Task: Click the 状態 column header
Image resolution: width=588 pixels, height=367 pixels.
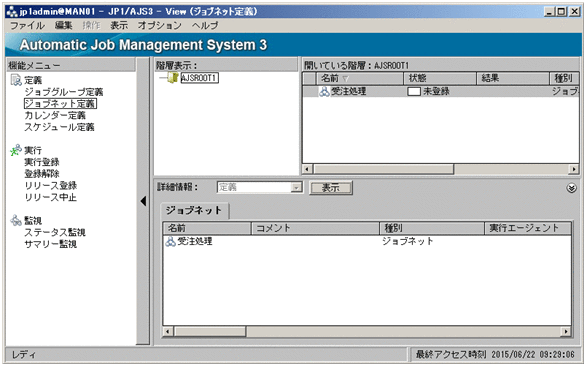Action: click(440, 78)
